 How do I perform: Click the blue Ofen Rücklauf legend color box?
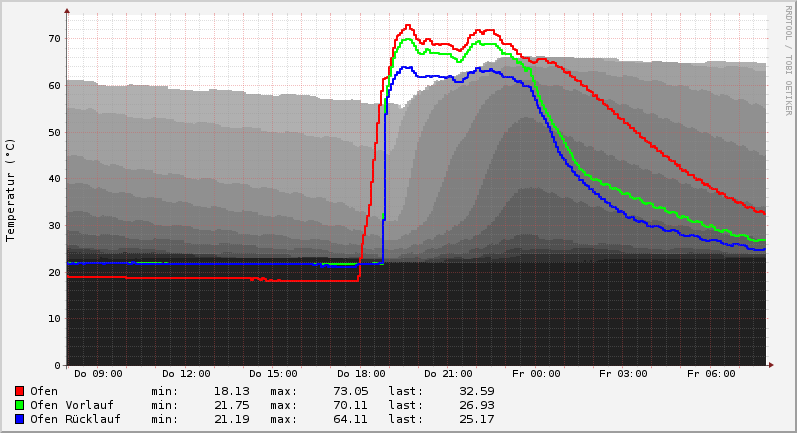(x=19, y=419)
